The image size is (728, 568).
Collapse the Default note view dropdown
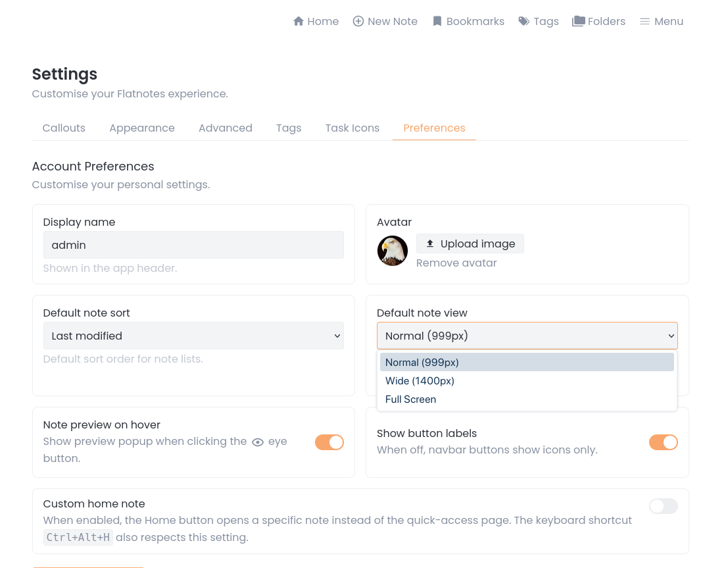click(527, 336)
